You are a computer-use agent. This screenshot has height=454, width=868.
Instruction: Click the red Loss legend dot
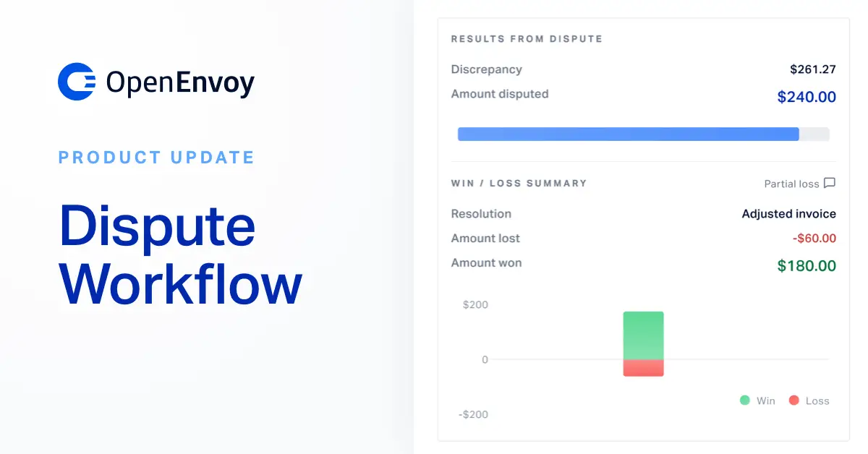pos(794,400)
